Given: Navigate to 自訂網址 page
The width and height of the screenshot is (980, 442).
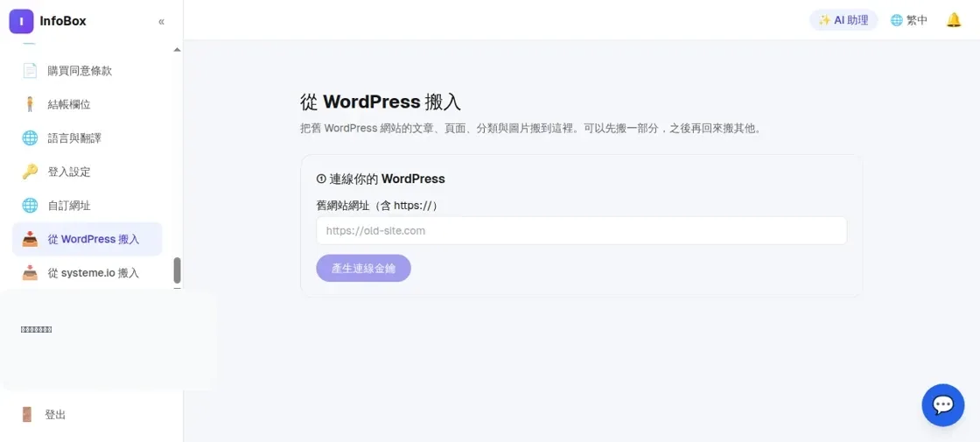Looking at the screenshot, I should click(x=87, y=206).
